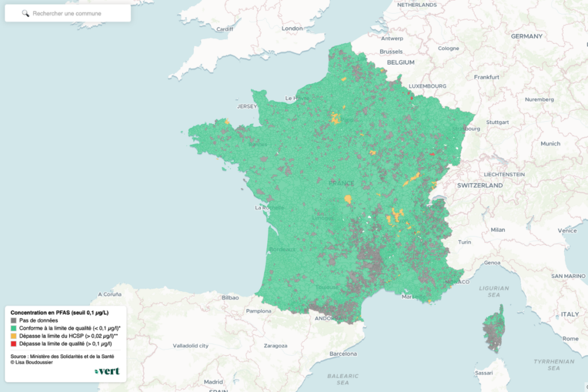The image size is (588, 392).
Task: Click the 'Pamplona' city label
Action: [x=259, y=311]
